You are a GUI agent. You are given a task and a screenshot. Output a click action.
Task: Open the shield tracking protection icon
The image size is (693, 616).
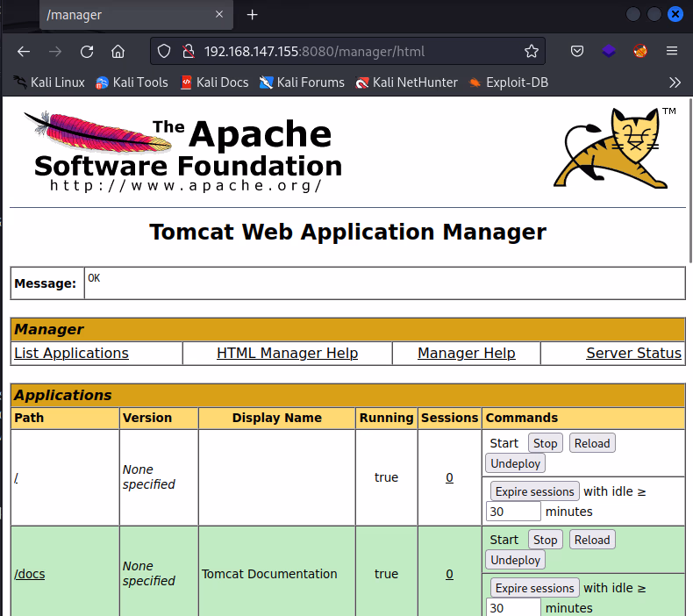coord(164,51)
